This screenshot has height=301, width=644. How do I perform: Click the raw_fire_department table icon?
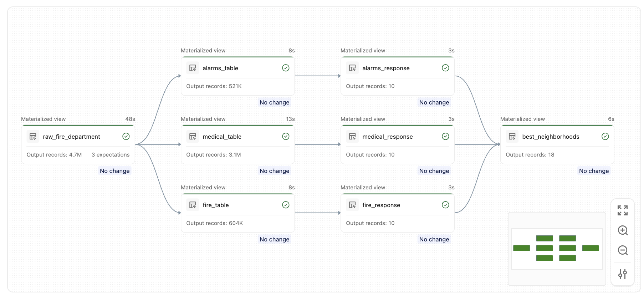(x=33, y=137)
